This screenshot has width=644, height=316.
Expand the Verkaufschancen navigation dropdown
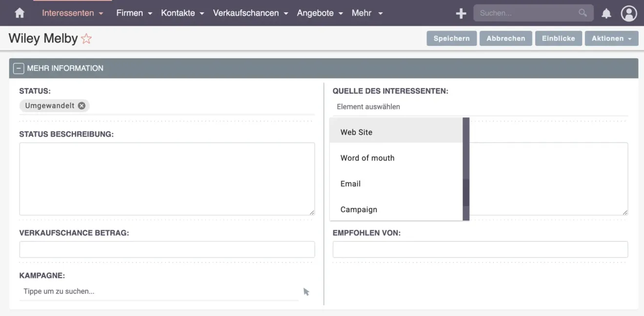[x=246, y=13]
